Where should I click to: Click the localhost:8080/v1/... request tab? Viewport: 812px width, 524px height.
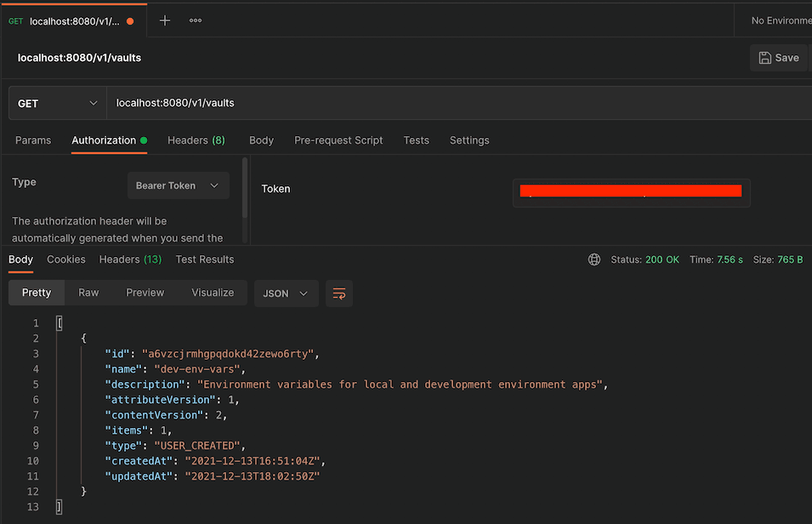[74, 21]
